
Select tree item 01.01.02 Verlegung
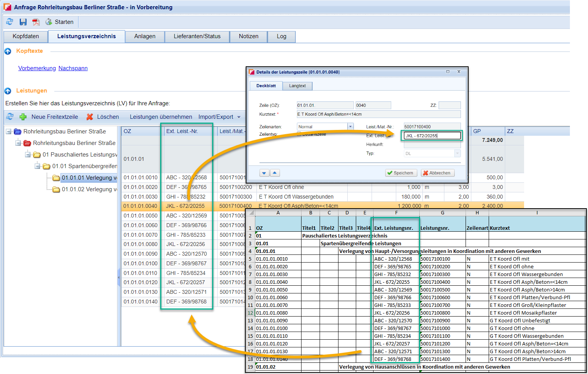coord(87,189)
